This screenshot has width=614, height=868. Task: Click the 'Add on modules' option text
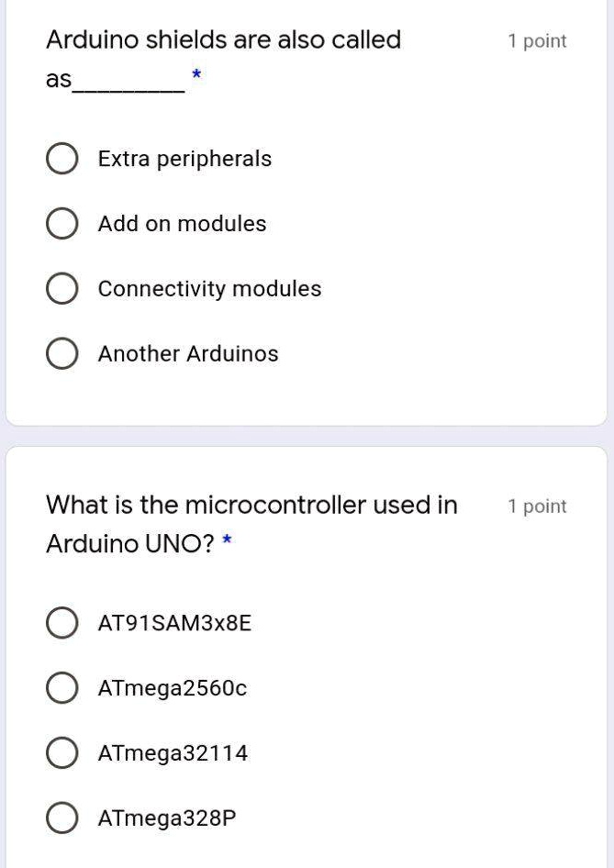click(182, 224)
